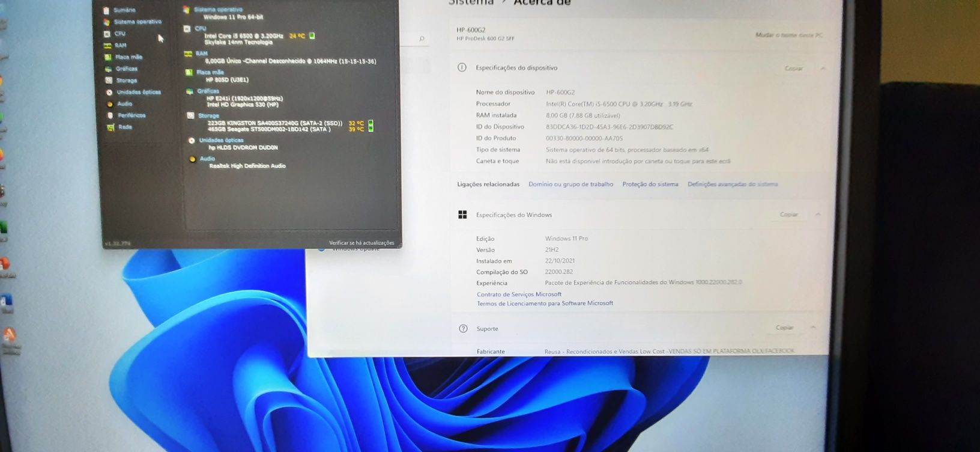Open the Gráficas summary heading link

208,91
